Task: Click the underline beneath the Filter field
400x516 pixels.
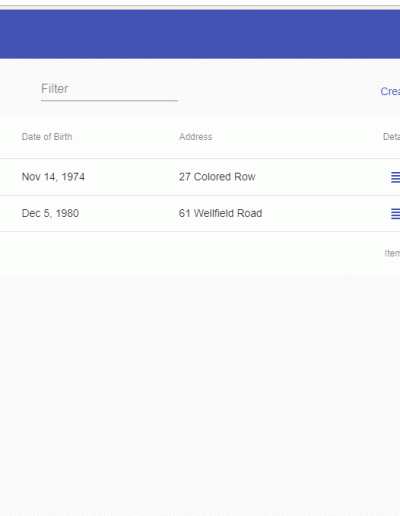Action: (x=109, y=100)
